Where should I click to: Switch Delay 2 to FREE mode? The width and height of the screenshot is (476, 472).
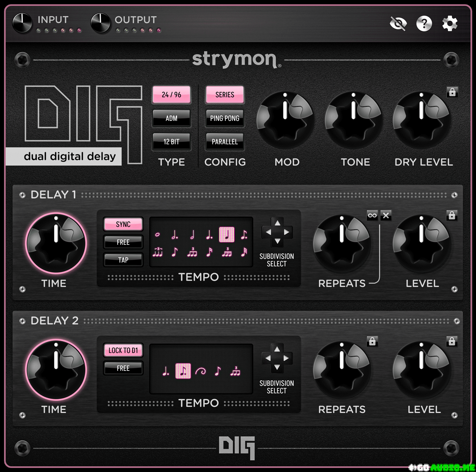(x=123, y=368)
